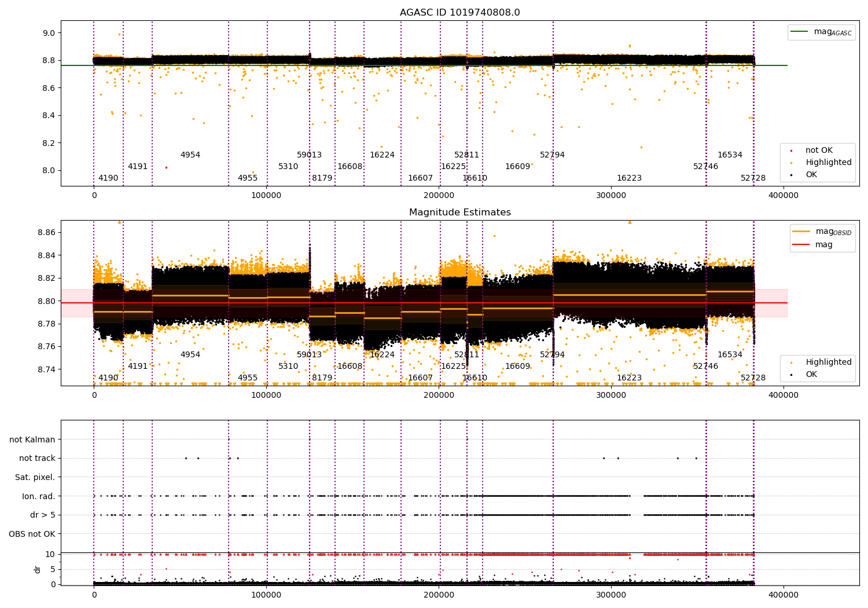The image size is (868, 608).
Task: Click OBSID label '16223' in the Magnitude Estimates panel
Action: coord(630,378)
